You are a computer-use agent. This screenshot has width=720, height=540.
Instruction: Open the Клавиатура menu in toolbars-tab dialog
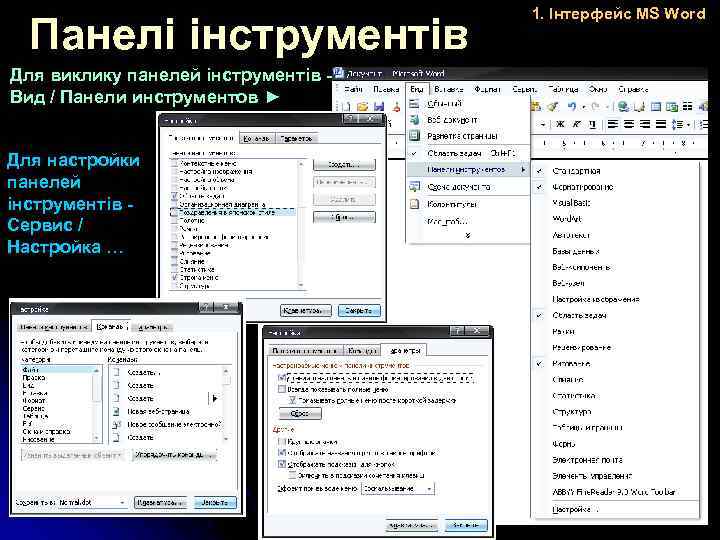pos(305,311)
